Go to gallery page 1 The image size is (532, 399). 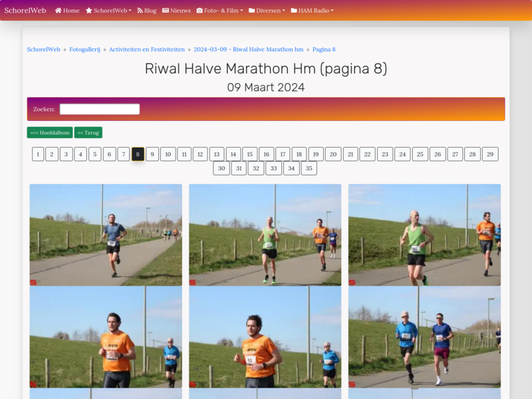pyautogui.click(x=38, y=154)
